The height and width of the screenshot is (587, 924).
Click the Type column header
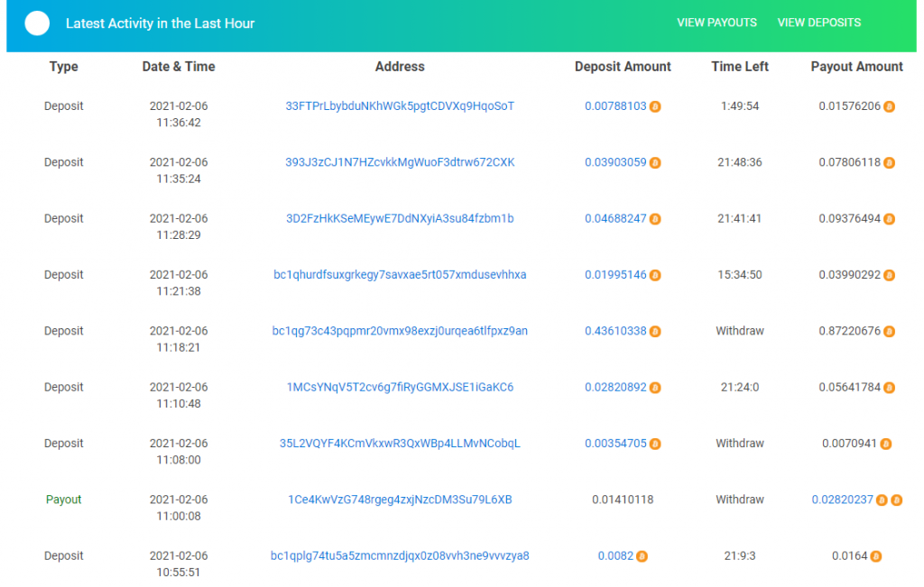point(64,67)
